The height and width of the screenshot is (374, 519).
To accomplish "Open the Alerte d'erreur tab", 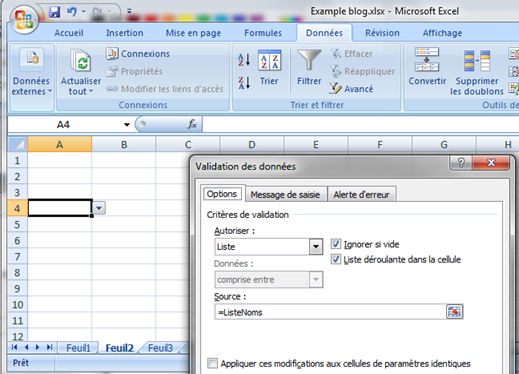I will pos(361,195).
